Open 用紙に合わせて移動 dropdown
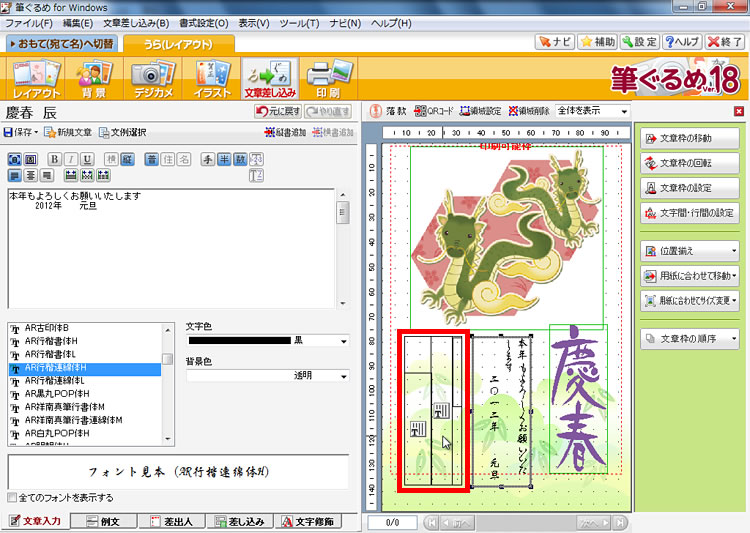The image size is (750, 533). click(x=690, y=276)
